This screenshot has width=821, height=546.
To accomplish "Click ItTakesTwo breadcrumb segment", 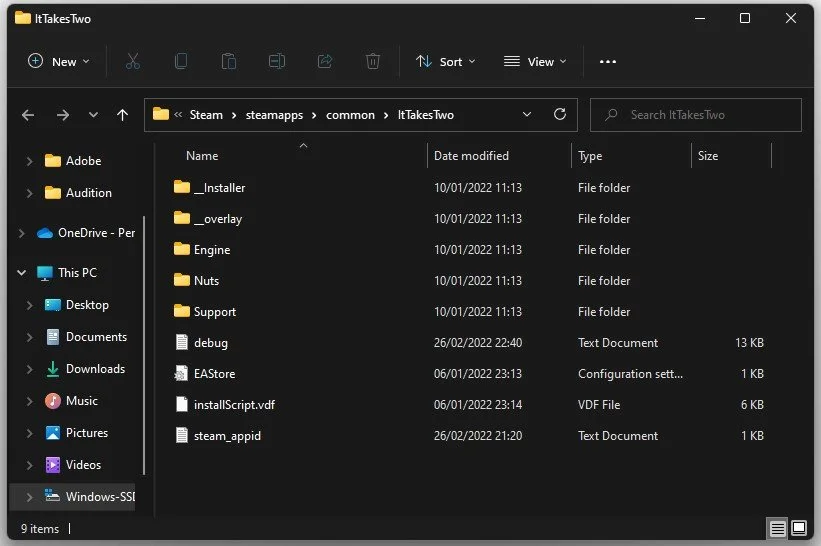I will point(426,115).
